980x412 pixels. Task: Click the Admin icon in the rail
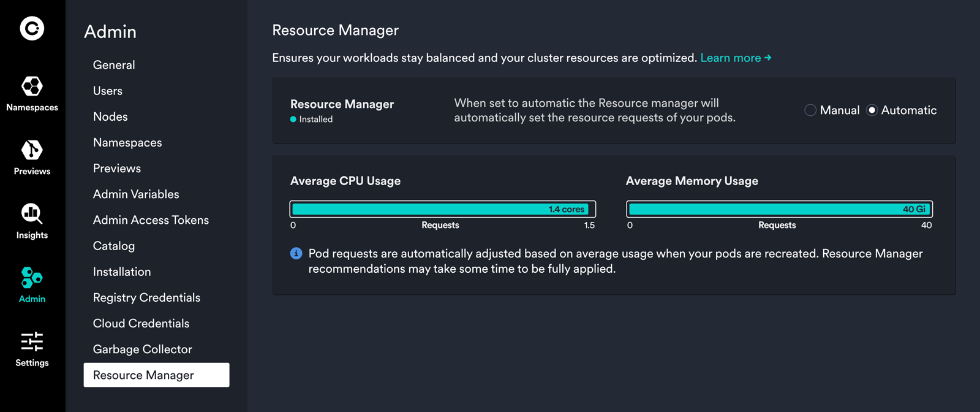pyautogui.click(x=32, y=278)
